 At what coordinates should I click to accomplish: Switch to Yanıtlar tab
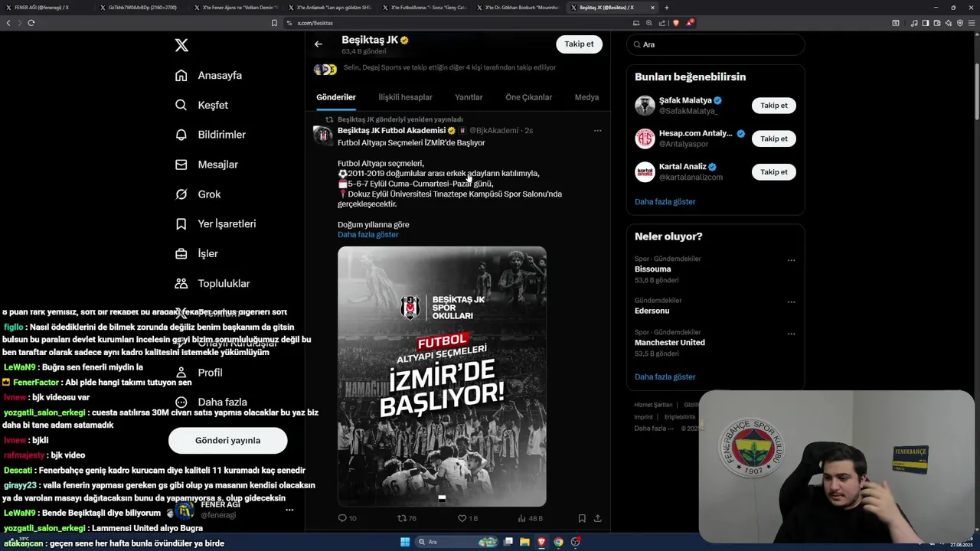click(469, 97)
